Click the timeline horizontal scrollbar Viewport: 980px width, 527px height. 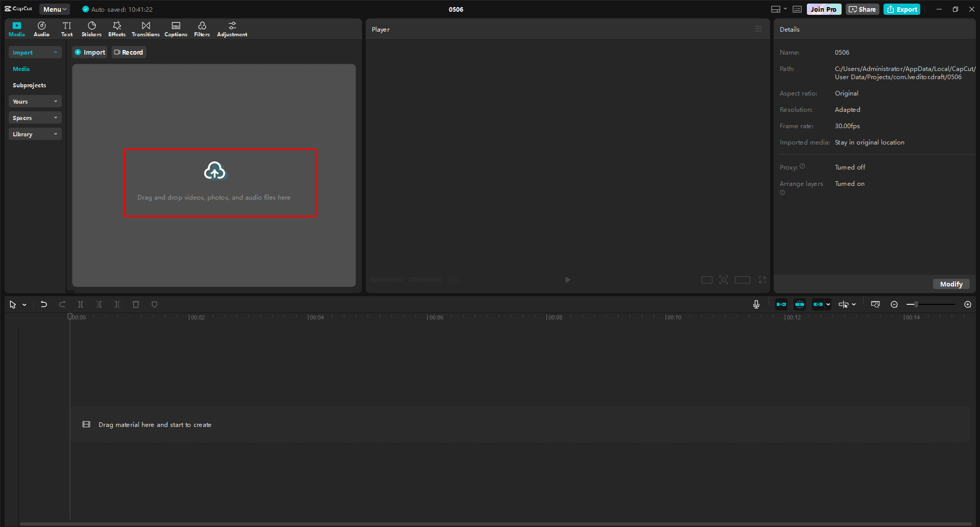pyautogui.click(x=495, y=524)
